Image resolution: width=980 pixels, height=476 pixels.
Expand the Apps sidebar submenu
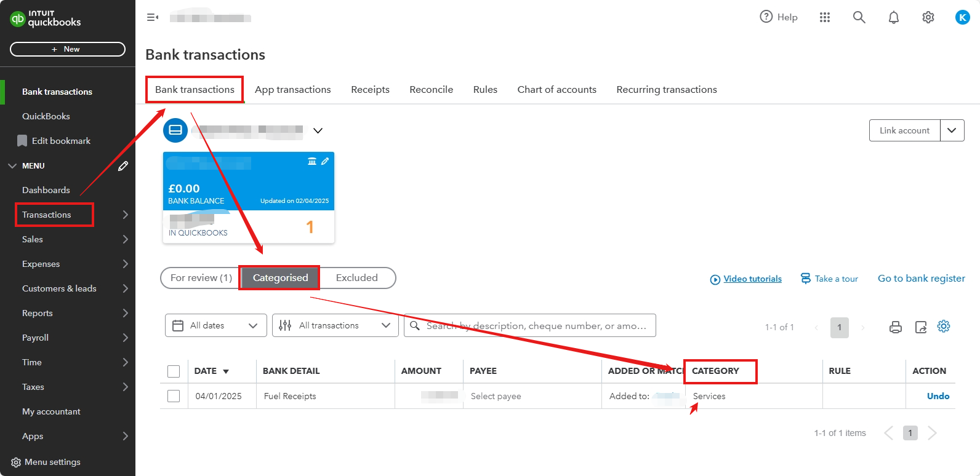click(125, 436)
